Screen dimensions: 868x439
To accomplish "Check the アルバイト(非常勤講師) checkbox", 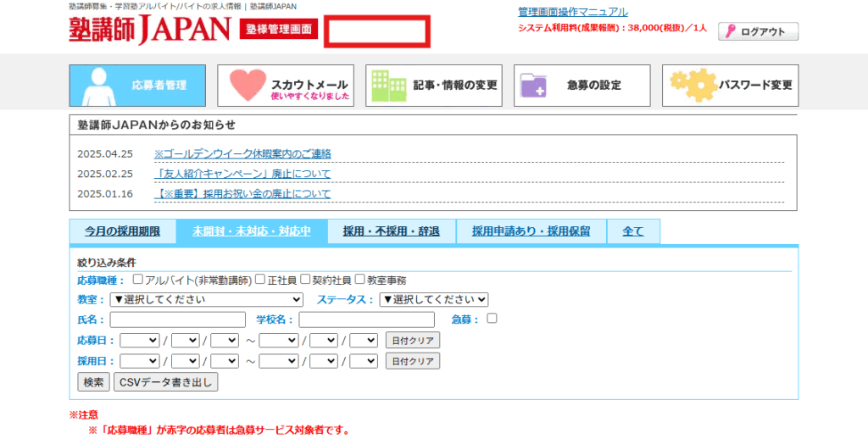I will click(x=138, y=279).
